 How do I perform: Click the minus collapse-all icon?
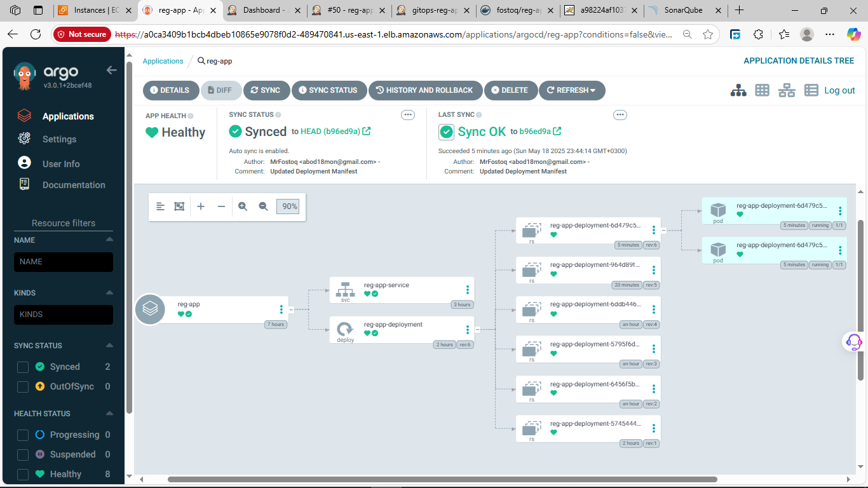[221, 207]
